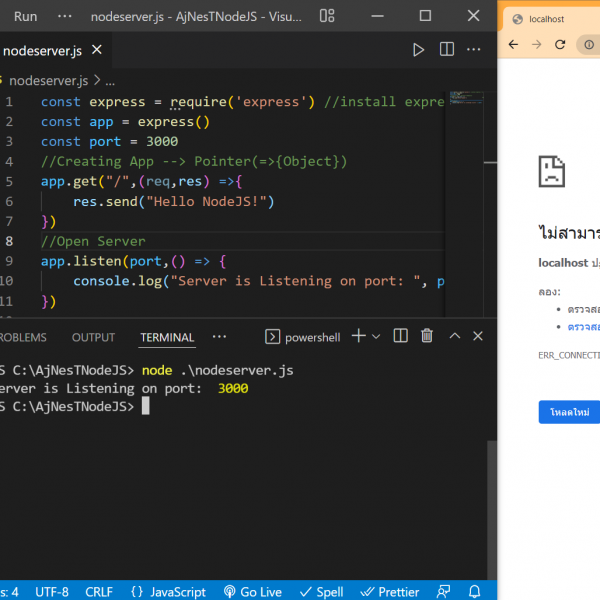Open the editor's More Actions ellipsis menu

(x=474, y=50)
